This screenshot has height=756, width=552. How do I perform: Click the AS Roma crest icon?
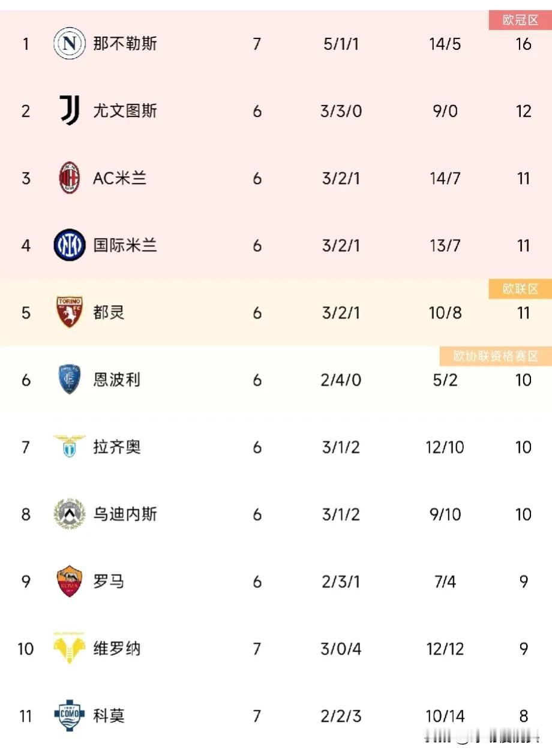click(x=70, y=581)
